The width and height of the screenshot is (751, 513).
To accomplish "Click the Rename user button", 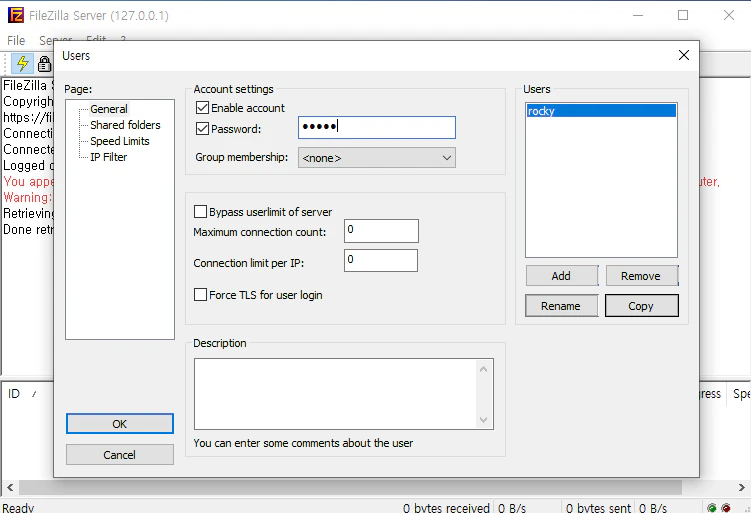I will 561,306.
